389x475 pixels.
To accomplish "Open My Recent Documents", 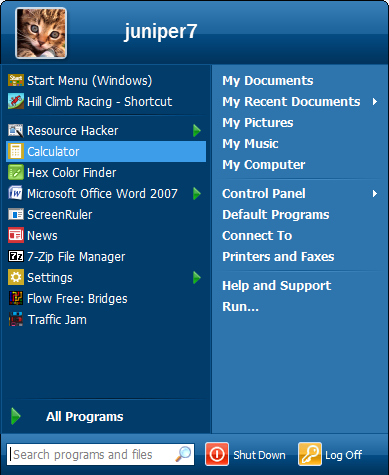I will 291,101.
